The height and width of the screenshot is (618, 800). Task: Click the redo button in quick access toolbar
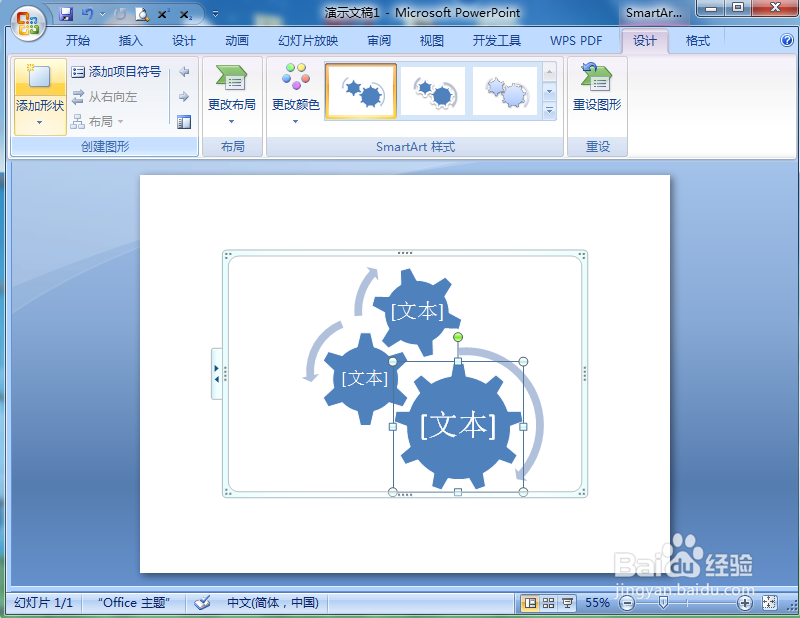(120, 14)
